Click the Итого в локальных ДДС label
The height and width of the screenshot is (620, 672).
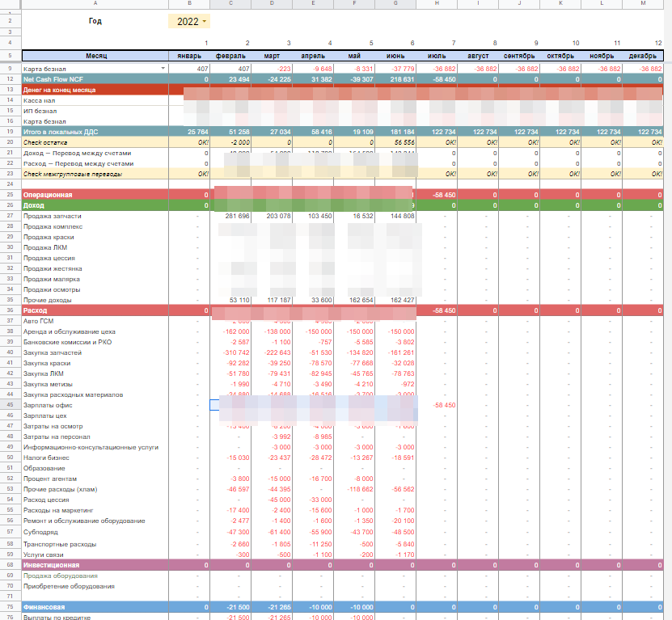point(61,132)
